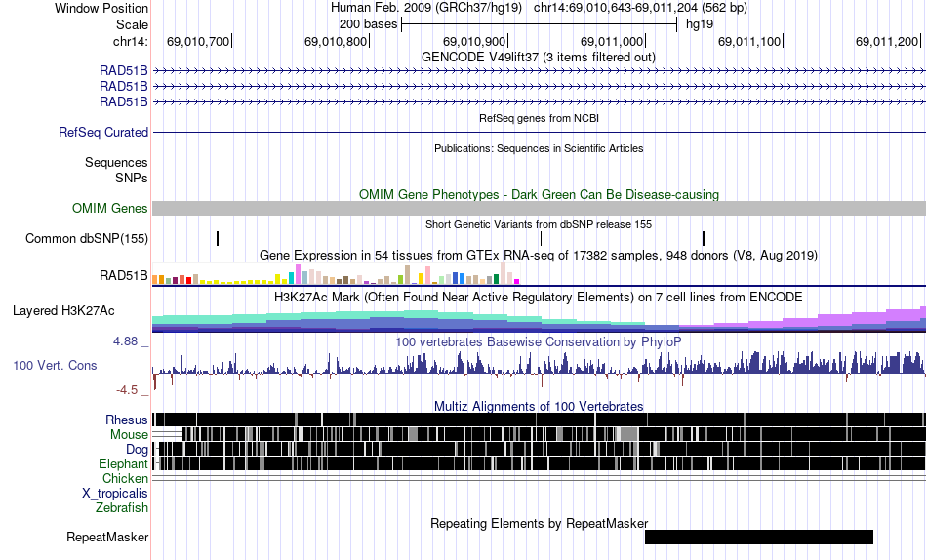The width and height of the screenshot is (927, 560).
Task: Click the Elephant alignment row label
Action: 123,463
